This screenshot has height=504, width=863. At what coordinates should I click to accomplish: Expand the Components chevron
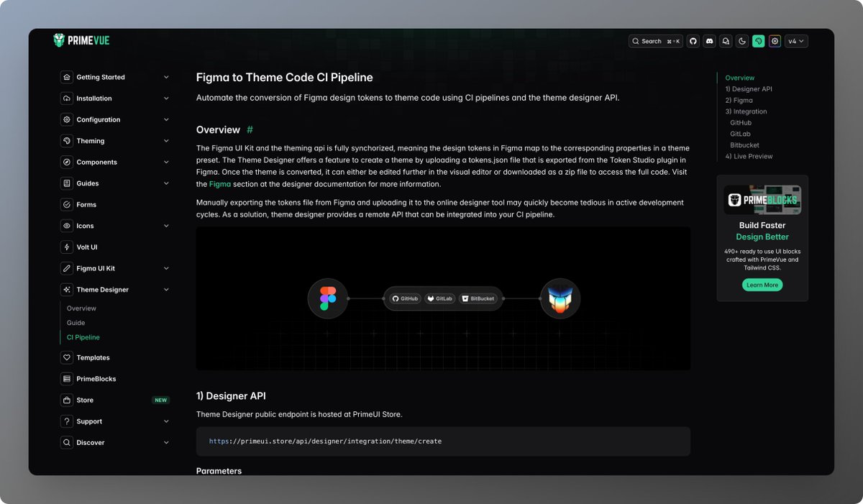tap(166, 162)
